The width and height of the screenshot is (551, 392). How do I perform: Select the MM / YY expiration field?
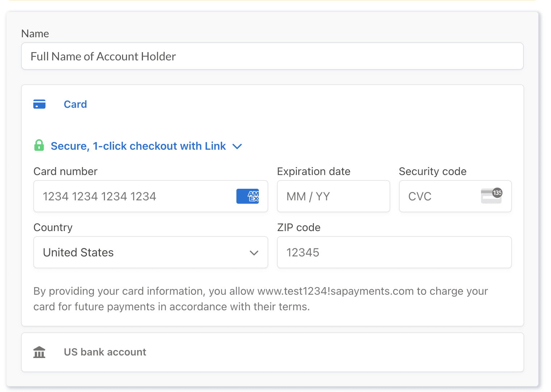(x=333, y=196)
